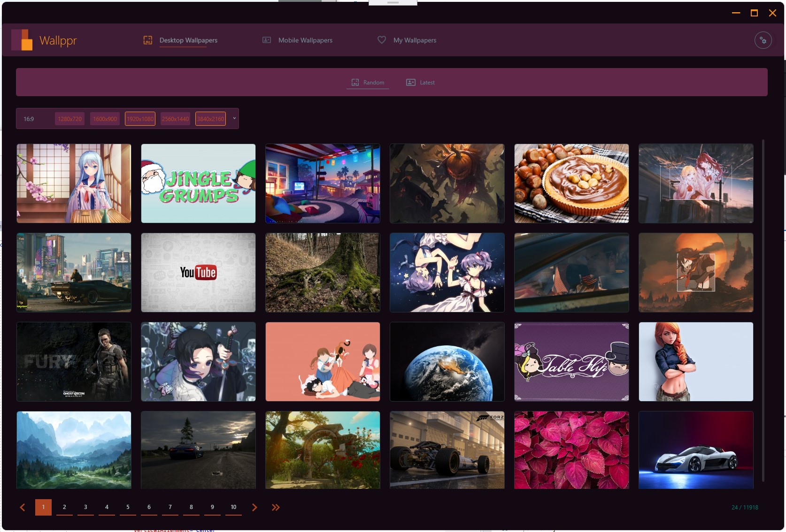786x532 pixels.
Task: Select the Latest sorting tab
Action: tap(420, 83)
